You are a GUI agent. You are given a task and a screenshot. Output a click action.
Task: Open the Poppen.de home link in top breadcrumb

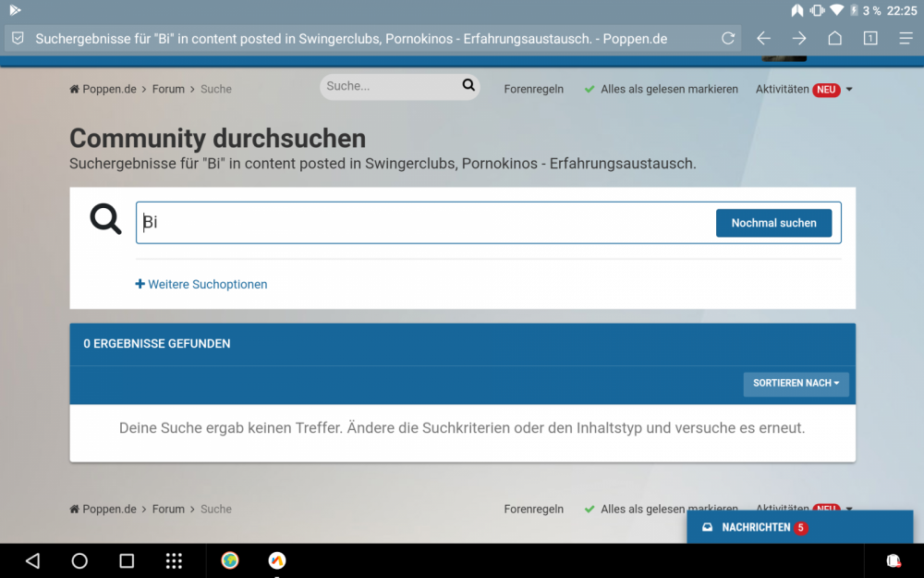point(108,90)
